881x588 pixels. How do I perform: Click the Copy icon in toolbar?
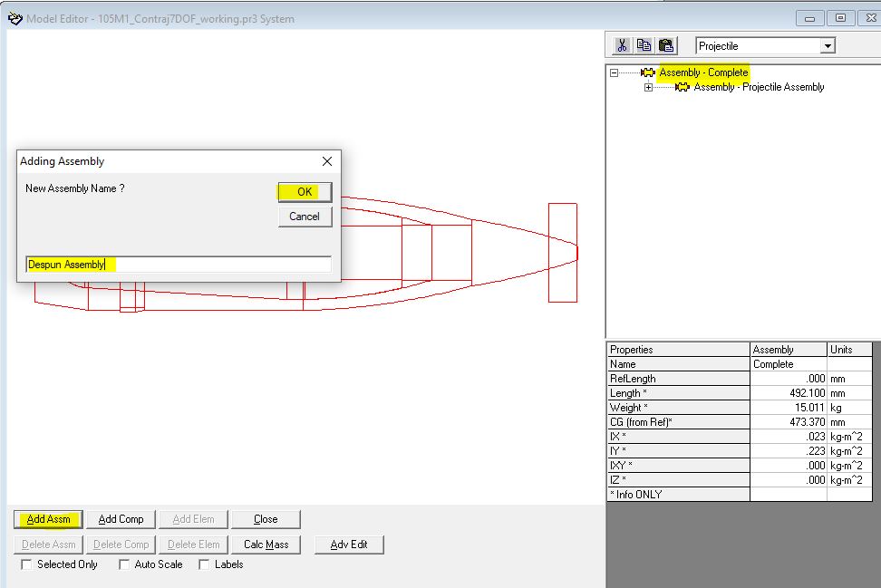pos(644,45)
